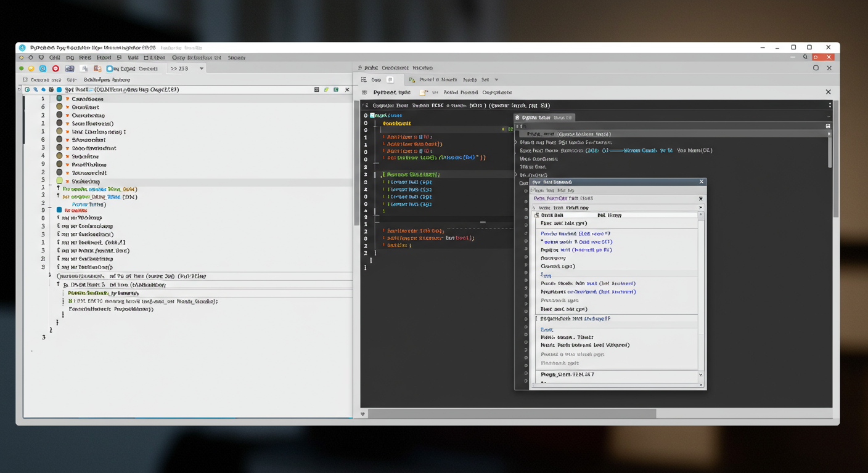Toggle the teal circle marker on the first tree row
868x473 pixels.
(x=59, y=99)
